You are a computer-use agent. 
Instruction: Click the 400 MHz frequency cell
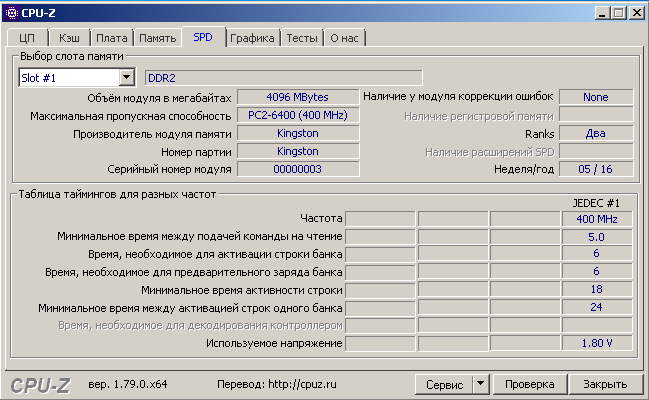point(597,219)
